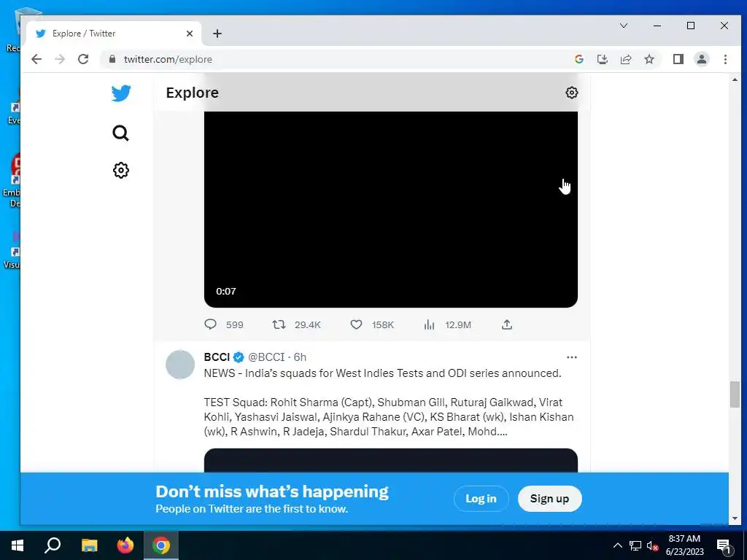Open the tab search chevron
Image resolution: width=747 pixels, height=560 pixels.
(x=624, y=26)
